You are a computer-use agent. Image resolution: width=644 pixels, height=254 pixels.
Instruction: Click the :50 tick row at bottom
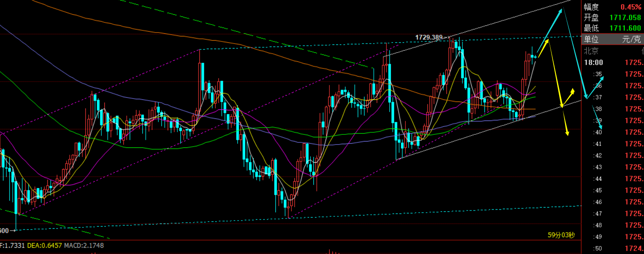[x=612, y=248]
